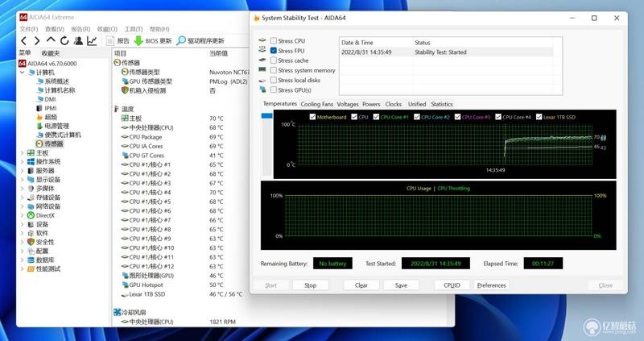Enable Stress CPU checkbox

pyautogui.click(x=274, y=41)
